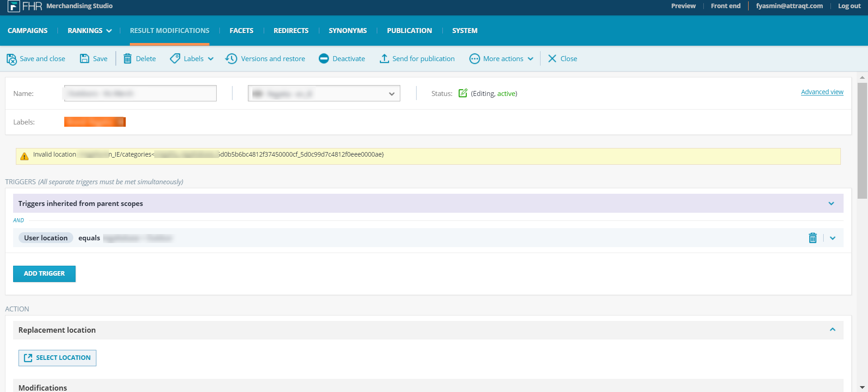
Task: Open the More actions dropdown arrow
Action: click(531, 59)
